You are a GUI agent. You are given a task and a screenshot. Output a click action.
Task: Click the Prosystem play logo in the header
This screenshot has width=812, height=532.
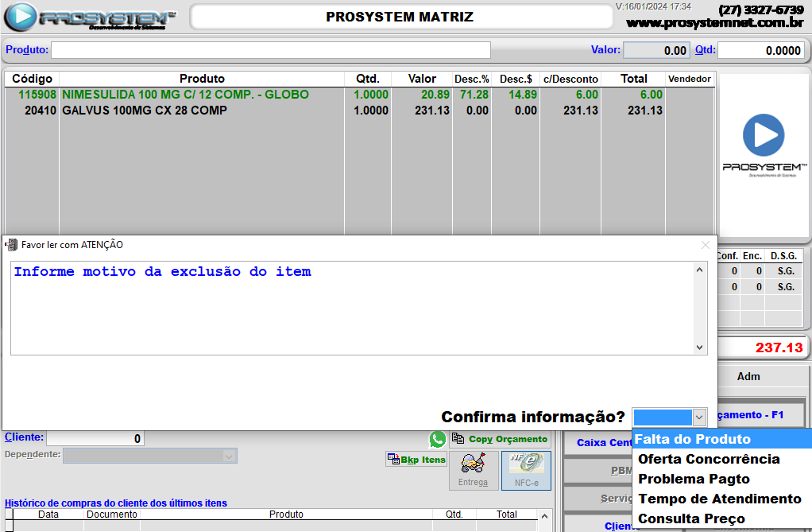21,17
